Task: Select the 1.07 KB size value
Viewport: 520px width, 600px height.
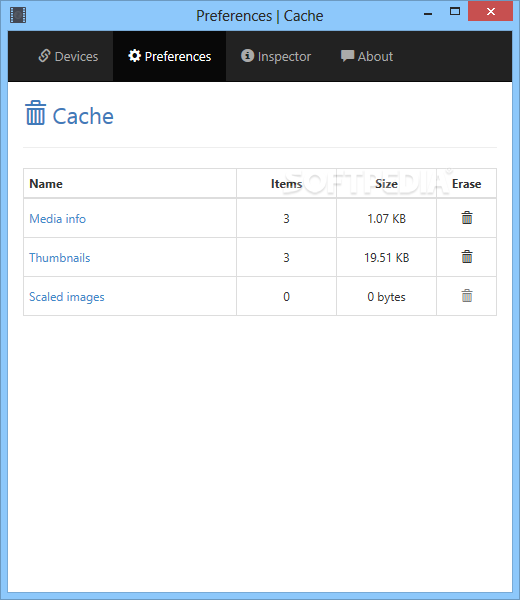Action: (x=386, y=219)
